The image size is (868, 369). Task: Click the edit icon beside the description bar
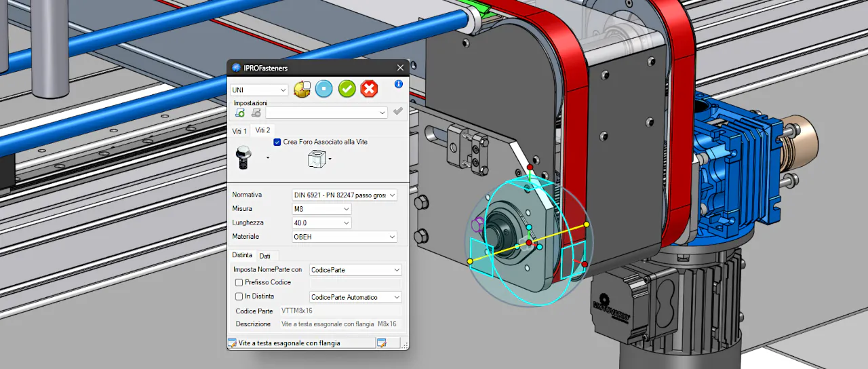pos(382,343)
